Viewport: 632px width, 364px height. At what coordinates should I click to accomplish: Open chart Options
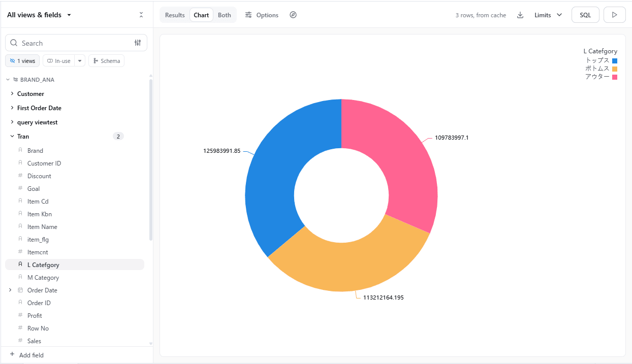tap(262, 15)
